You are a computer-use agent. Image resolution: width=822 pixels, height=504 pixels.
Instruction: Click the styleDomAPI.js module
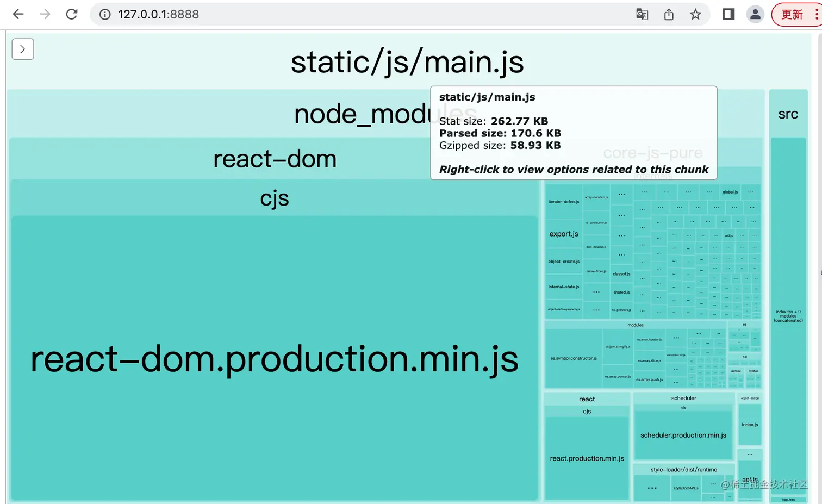coord(686,488)
